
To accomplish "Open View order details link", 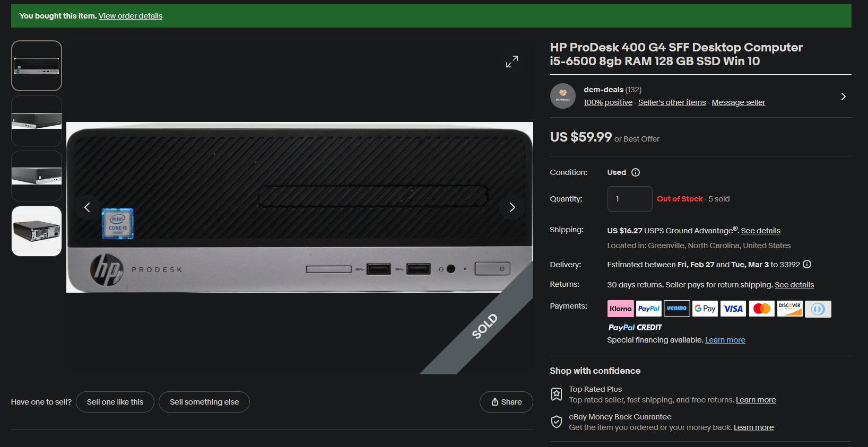I will pyautogui.click(x=131, y=16).
